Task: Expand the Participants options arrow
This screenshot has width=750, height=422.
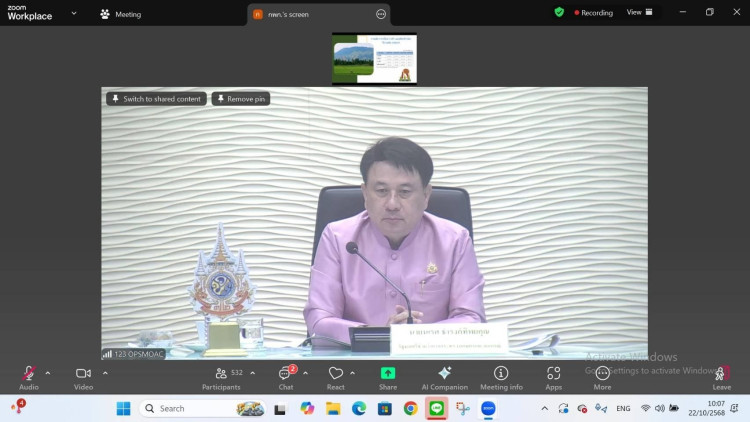Action: click(x=252, y=372)
